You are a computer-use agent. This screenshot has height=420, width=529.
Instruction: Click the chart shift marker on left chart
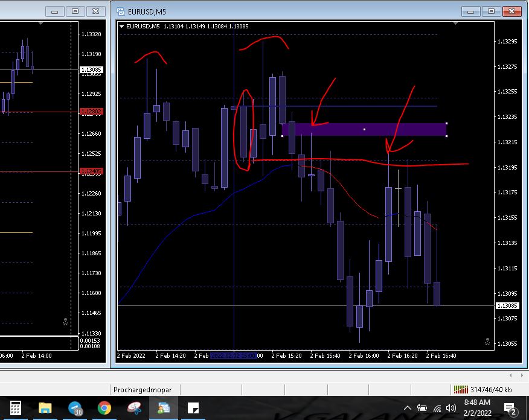(x=41, y=24)
